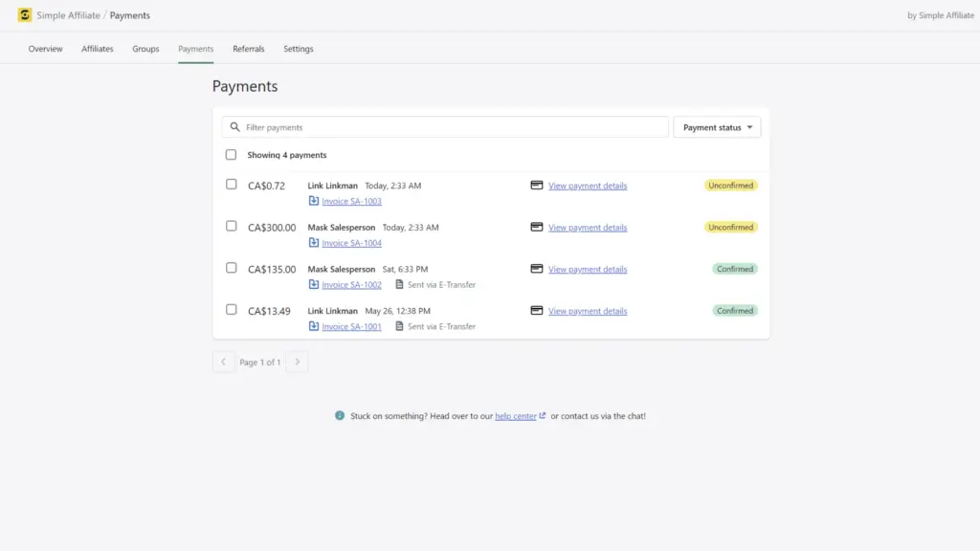Go to previous page with left chevron
This screenshot has width=980, height=551.
(x=223, y=363)
